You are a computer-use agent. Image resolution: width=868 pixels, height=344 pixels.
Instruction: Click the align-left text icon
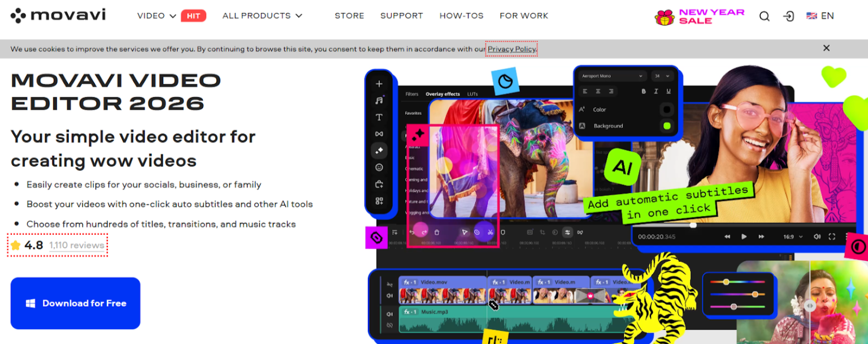tap(585, 91)
